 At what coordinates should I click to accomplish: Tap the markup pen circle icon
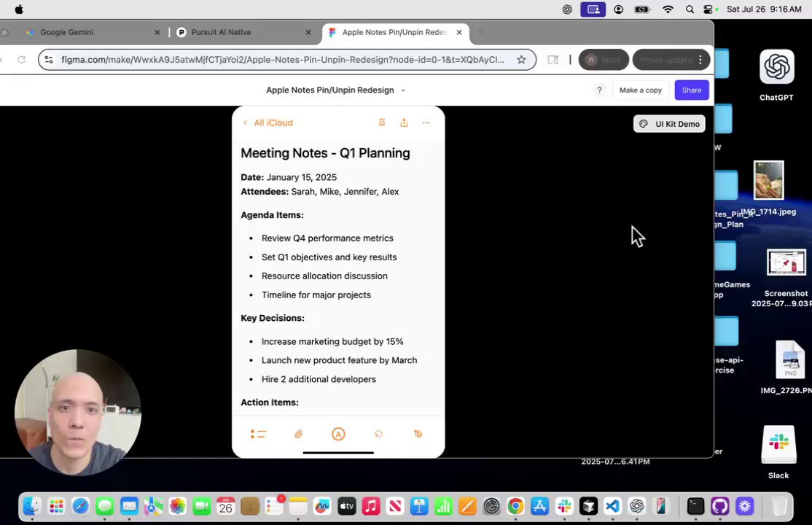pyautogui.click(x=338, y=435)
